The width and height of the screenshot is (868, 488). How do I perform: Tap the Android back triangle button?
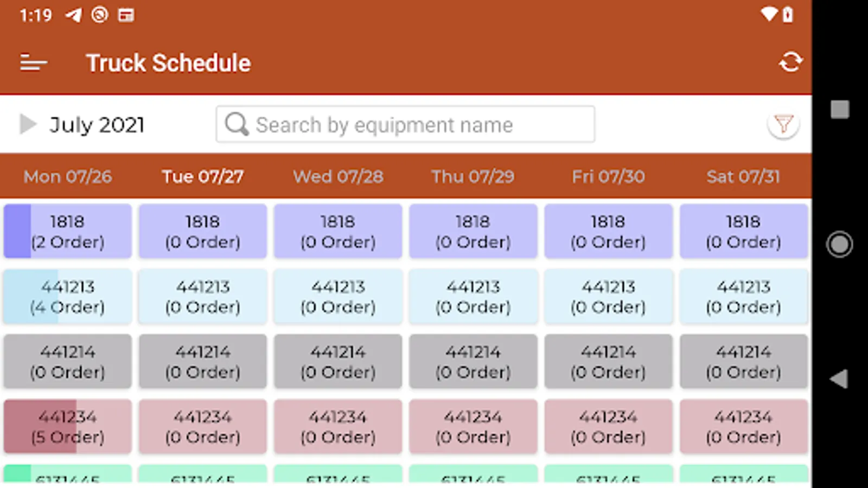(x=839, y=378)
